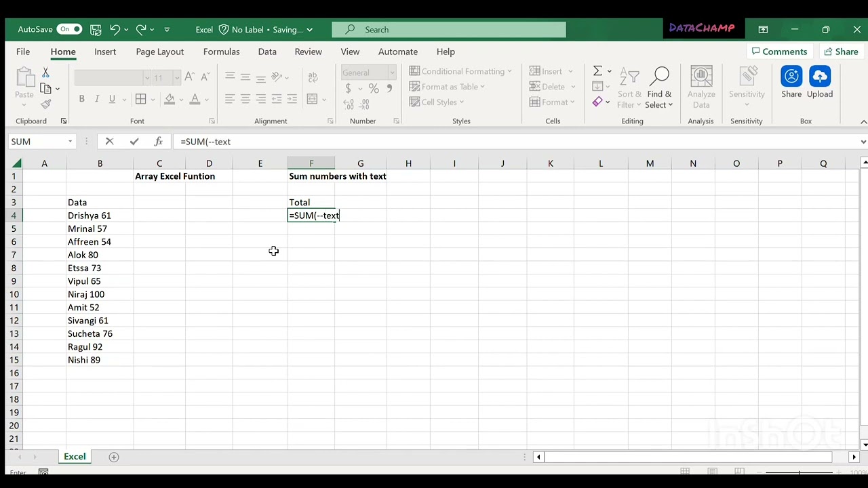Image resolution: width=868 pixels, height=488 pixels.
Task: Toggle Wrap Text icon
Action: (x=313, y=77)
